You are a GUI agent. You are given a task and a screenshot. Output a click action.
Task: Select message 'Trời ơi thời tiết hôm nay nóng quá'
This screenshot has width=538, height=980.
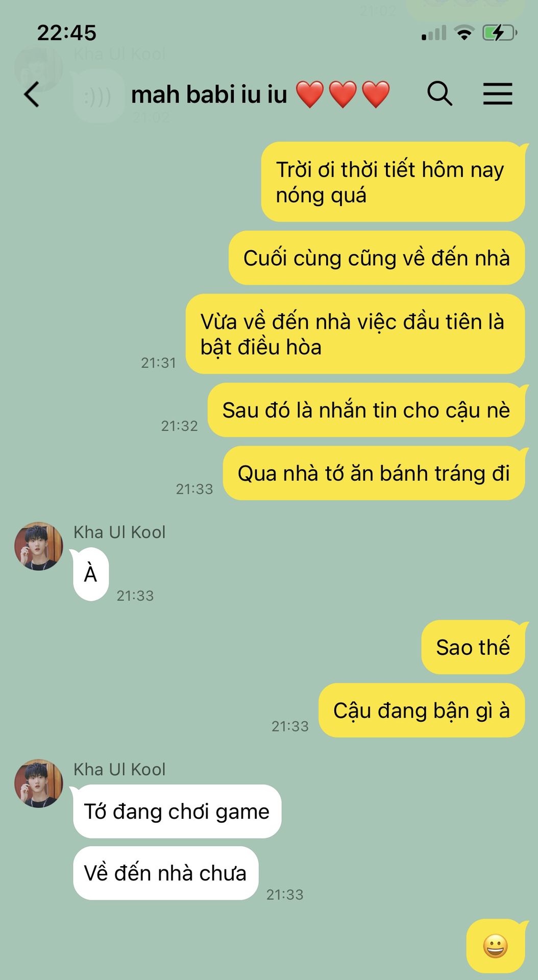pos(393,182)
